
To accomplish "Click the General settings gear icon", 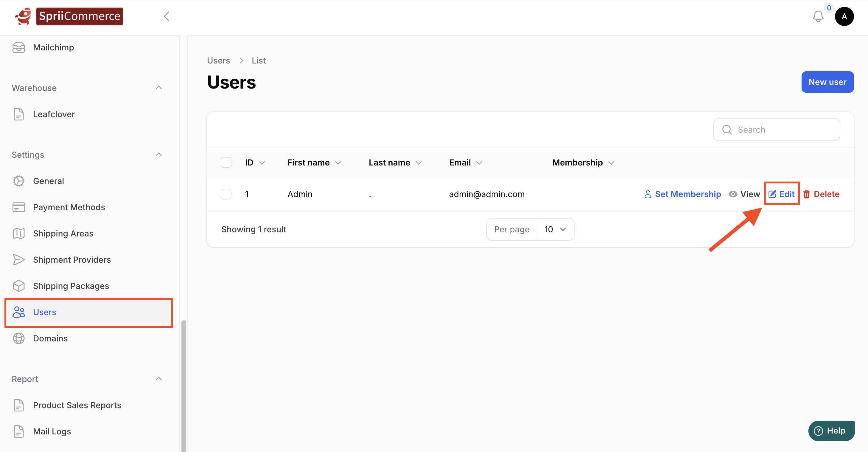I will point(18,181).
